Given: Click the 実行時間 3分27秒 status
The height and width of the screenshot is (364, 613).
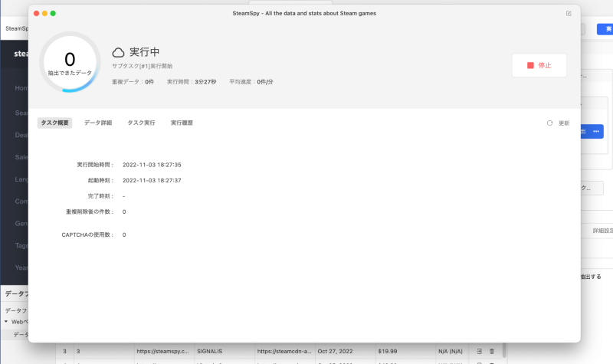Looking at the screenshot, I should coord(191,82).
